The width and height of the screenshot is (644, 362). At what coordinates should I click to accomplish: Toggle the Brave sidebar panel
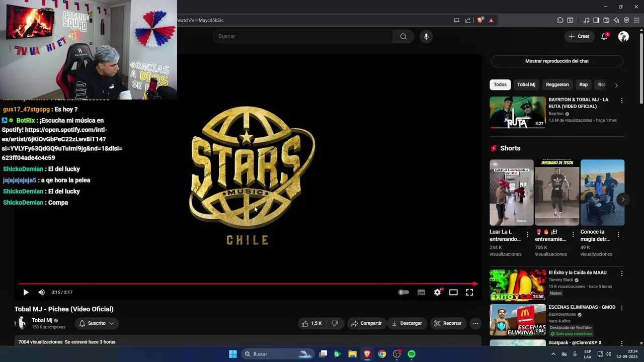(x=596, y=20)
